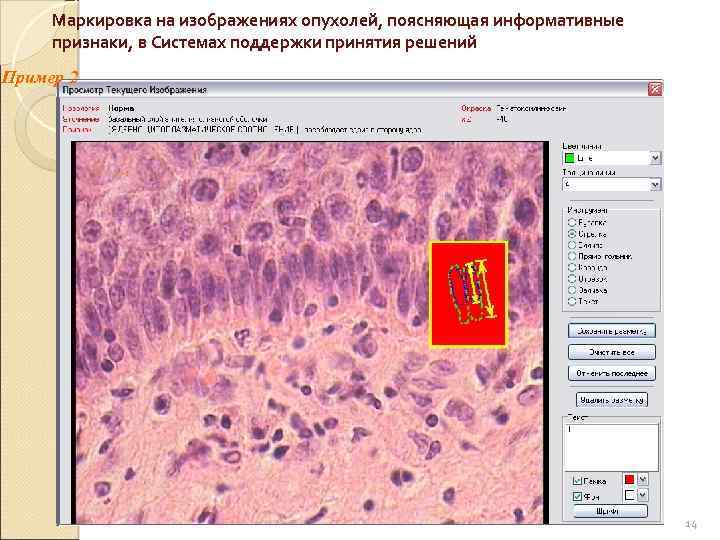Select the radio button between Прямоугольник and Отрезок
The width and height of the screenshot is (720, 540).
point(572,267)
